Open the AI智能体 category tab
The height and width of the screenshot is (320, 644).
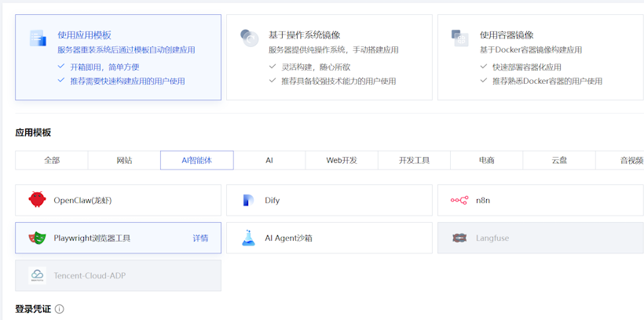[x=196, y=161]
